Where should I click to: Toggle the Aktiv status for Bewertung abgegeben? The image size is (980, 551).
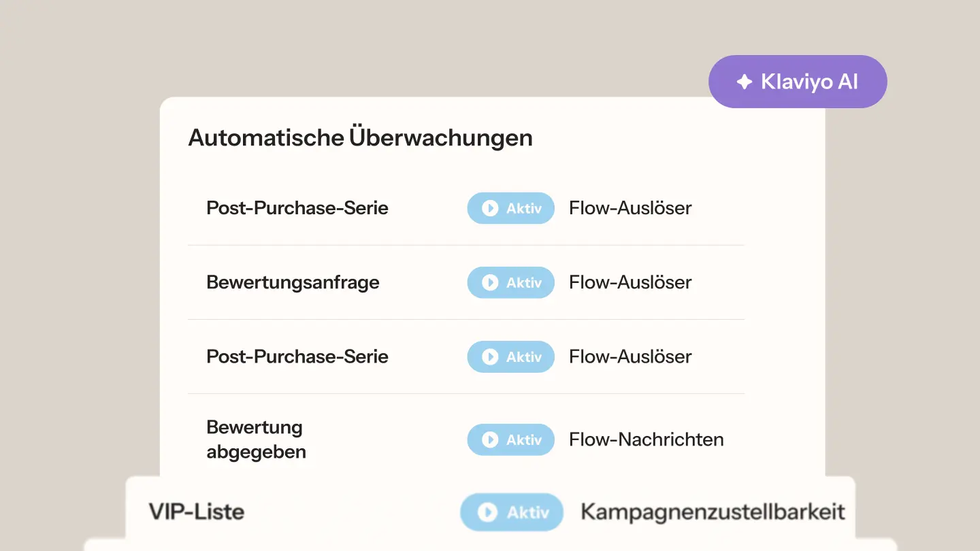tap(510, 439)
